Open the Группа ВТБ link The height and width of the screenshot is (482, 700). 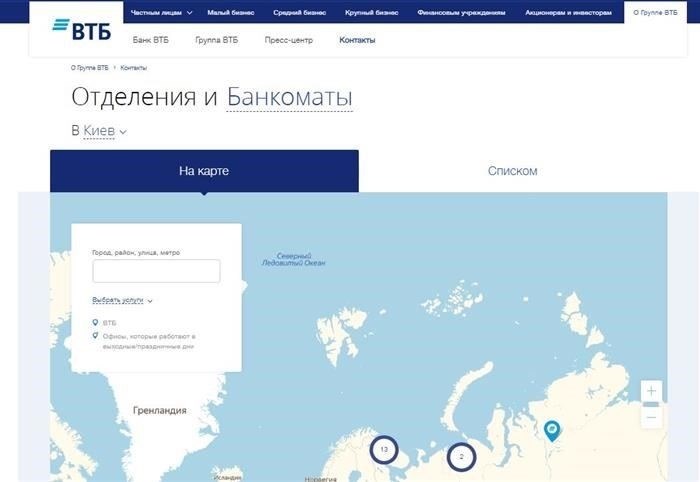coord(217,40)
